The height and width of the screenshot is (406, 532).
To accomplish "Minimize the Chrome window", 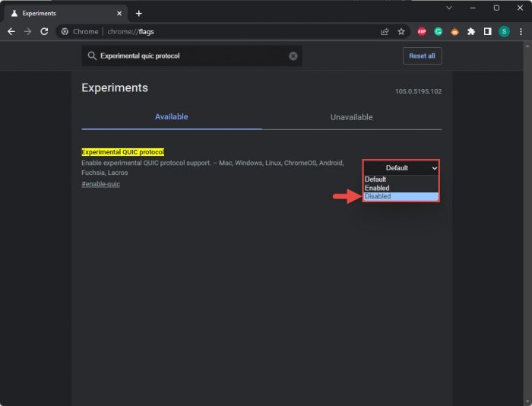I will pos(473,8).
